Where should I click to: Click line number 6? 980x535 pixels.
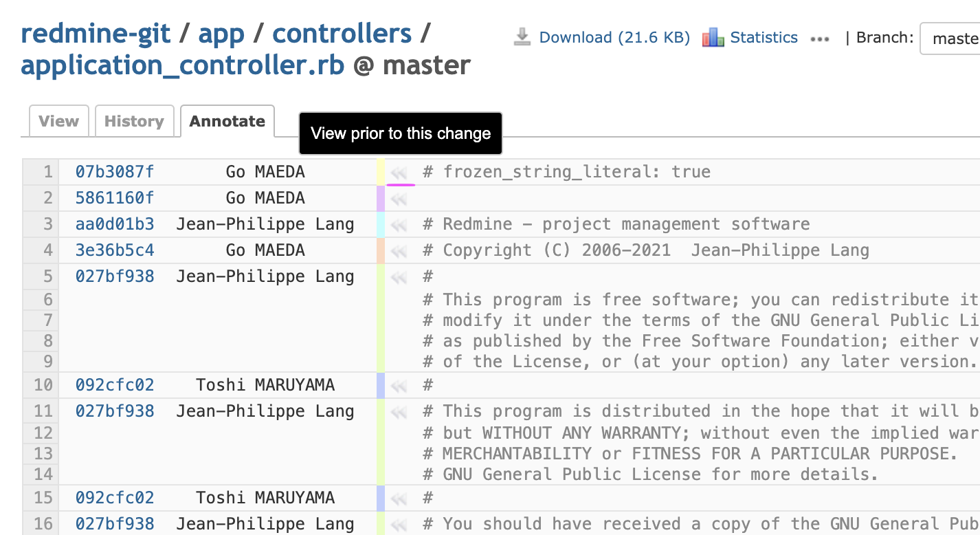[x=48, y=300]
